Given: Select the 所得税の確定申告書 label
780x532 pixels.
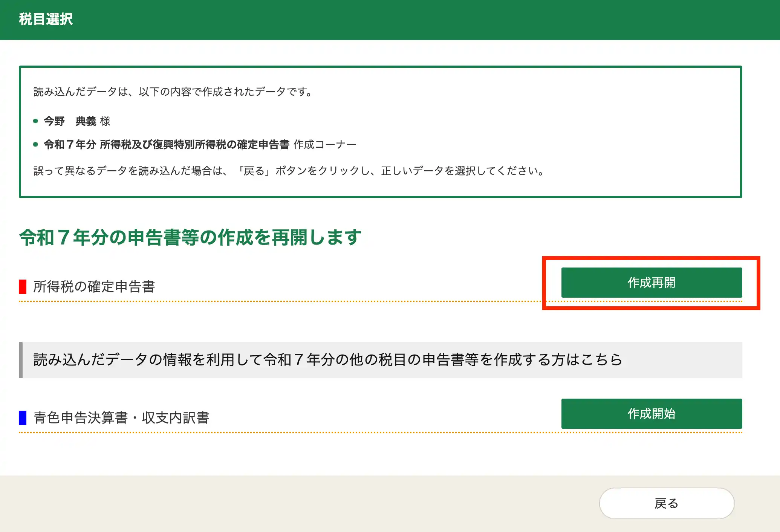Looking at the screenshot, I should tap(94, 287).
